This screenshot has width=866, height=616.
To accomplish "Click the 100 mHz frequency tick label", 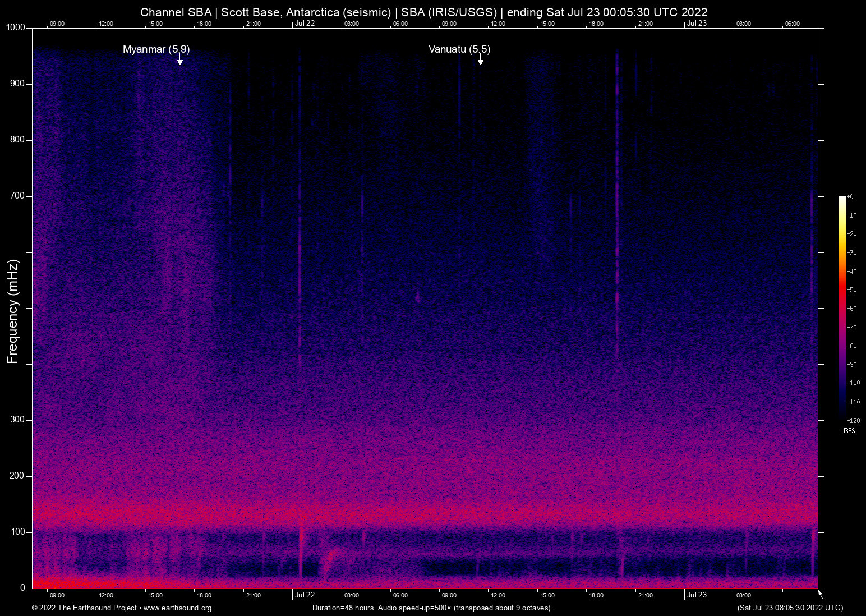I will click(18, 531).
